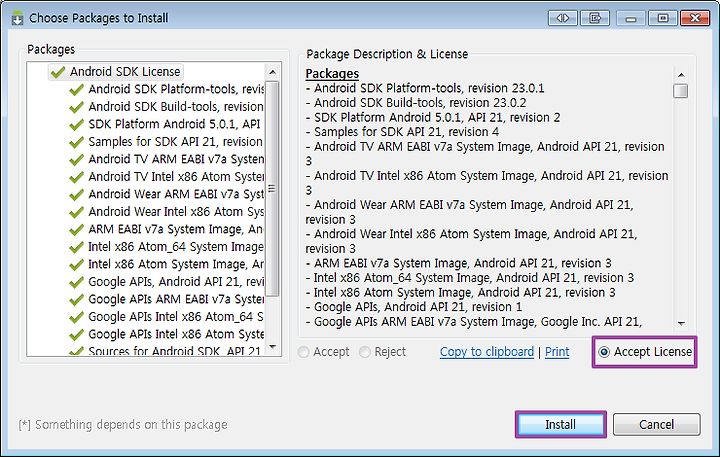Click checkmark next to Android SDK Build-tools

point(76,107)
